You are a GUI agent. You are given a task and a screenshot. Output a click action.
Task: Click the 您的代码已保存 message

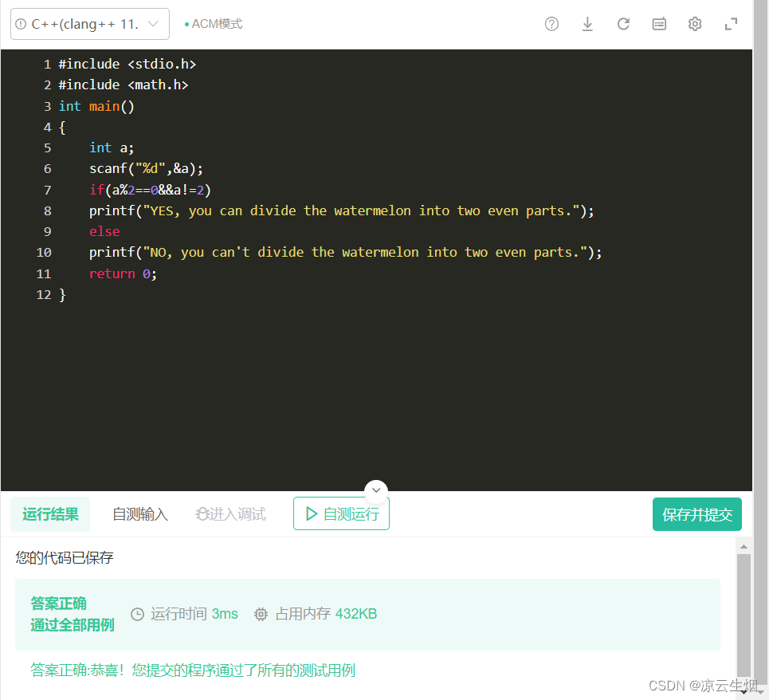coord(65,558)
